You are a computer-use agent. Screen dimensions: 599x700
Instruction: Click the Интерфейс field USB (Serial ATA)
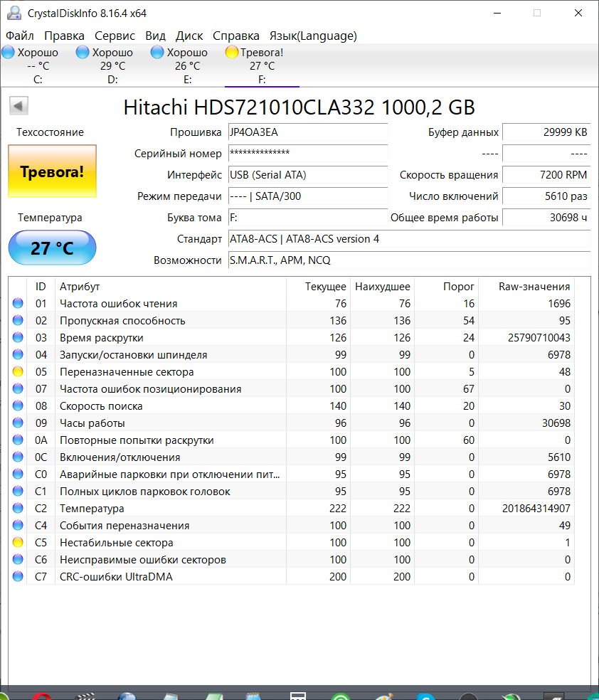308,174
